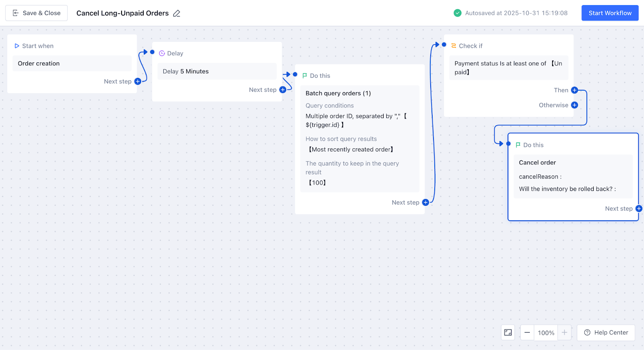The image size is (644, 350).
Task: Open the Delay 5 Minutes setting
Action: point(217,71)
